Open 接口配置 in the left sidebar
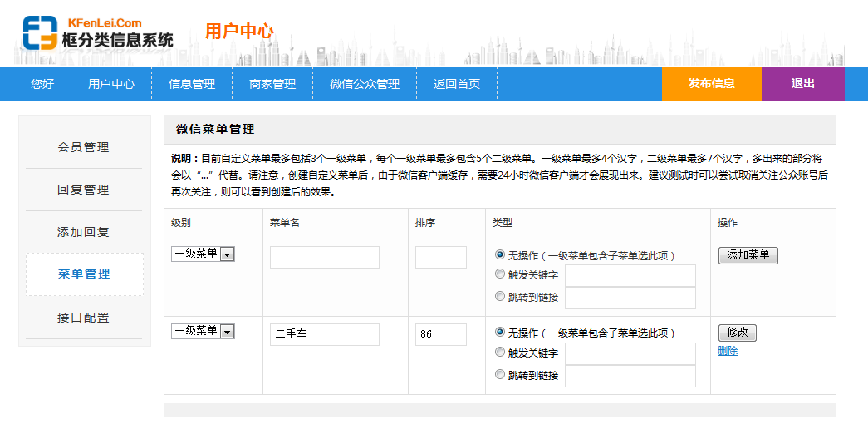This screenshot has height=444, width=868. pos(84,318)
